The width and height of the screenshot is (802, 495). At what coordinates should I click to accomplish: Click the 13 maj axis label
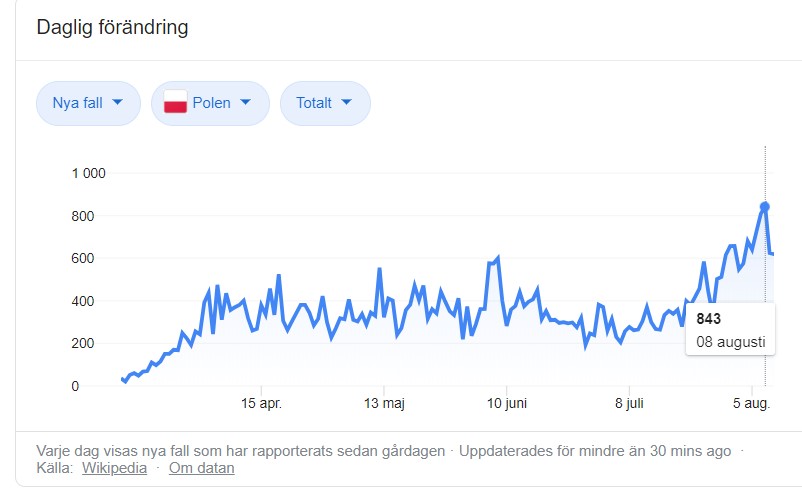pos(383,407)
